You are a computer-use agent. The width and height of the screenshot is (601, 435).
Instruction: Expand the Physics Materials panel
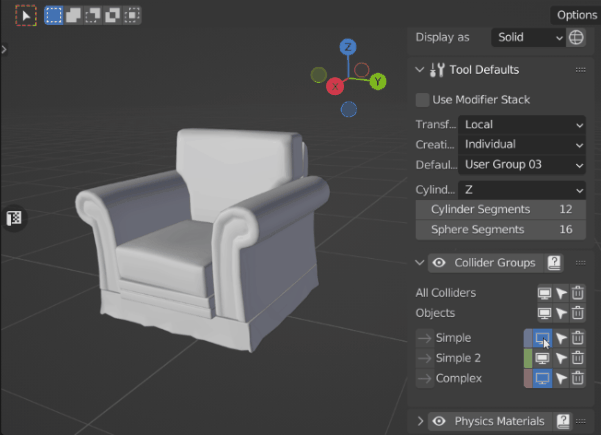pyautogui.click(x=420, y=421)
